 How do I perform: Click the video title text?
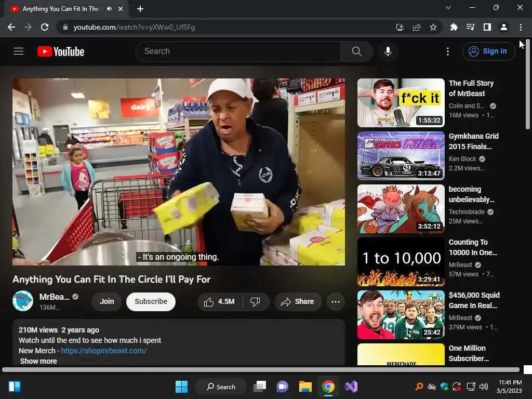112,279
